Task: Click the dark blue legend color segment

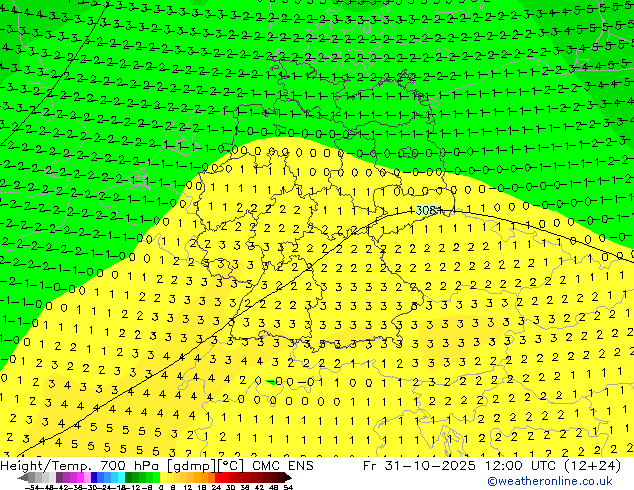Action: point(94,478)
